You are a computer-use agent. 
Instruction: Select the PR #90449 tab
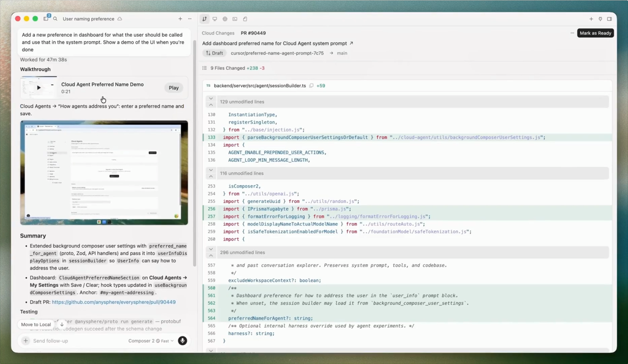point(253,33)
